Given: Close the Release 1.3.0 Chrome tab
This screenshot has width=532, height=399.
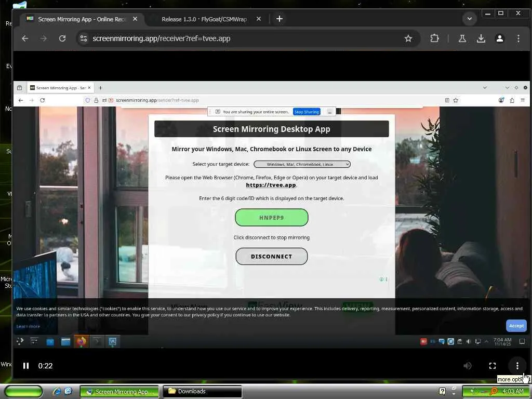Looking at the screenshot, I should click(259, 19).
